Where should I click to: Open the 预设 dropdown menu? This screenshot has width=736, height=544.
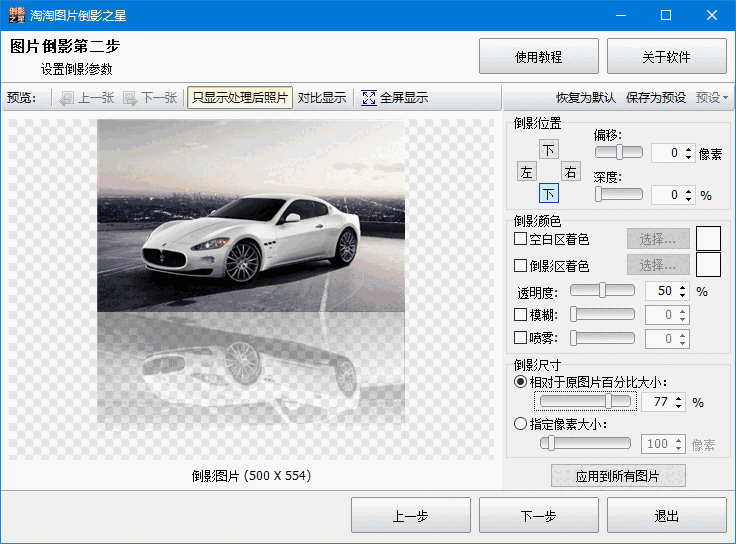pyautogui.click(x=712, y=98)
